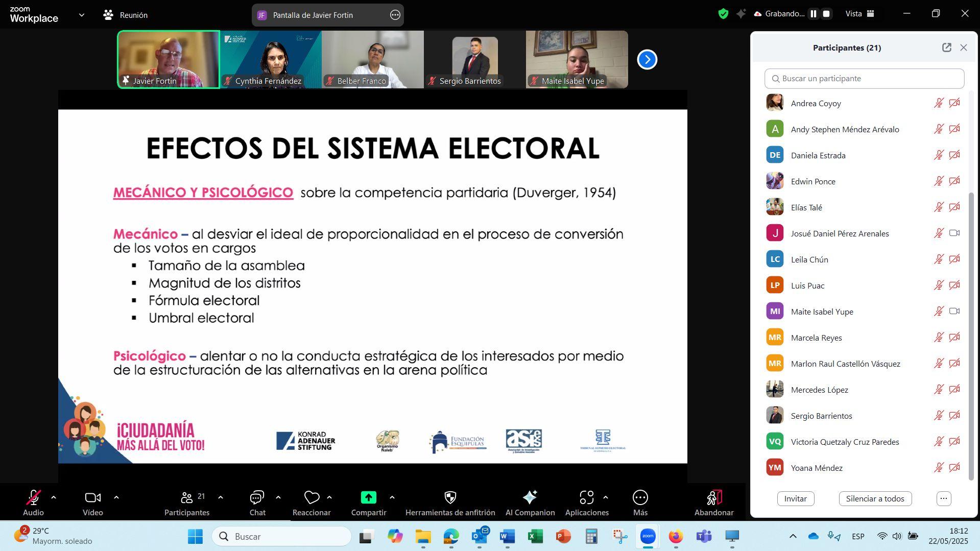Open the Reaccionar heart icon

312,497
